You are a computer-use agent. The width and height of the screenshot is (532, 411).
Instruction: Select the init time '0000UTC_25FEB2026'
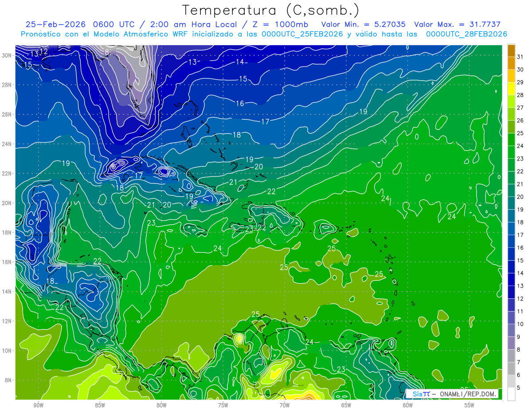[302, 34]
